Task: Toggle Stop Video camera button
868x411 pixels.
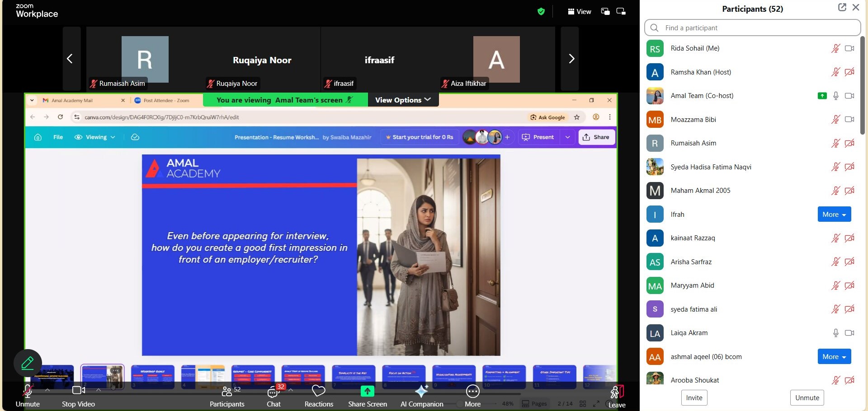Action: pyautogui.click(x=78, y=391)
